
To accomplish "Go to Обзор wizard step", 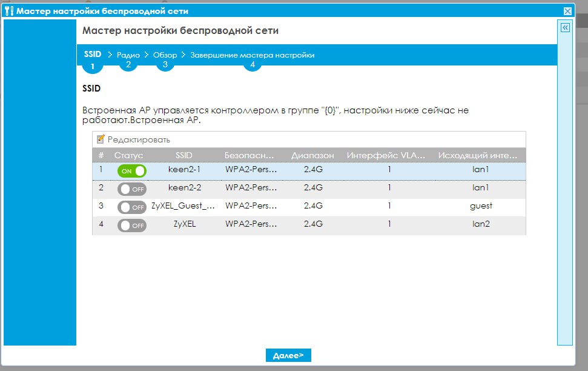I will point(165,55).
